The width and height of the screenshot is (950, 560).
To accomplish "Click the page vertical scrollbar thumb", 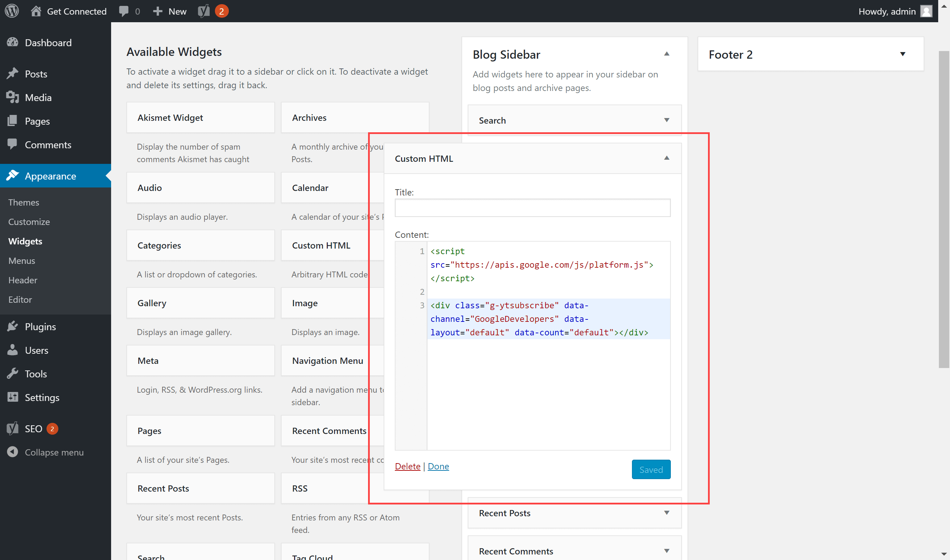I will point(944,209).
